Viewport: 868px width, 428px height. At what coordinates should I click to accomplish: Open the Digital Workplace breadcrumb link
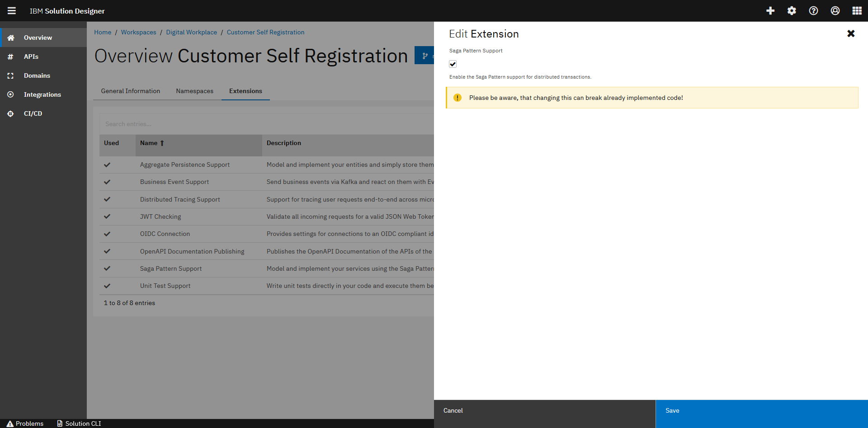tap(191, 32)
